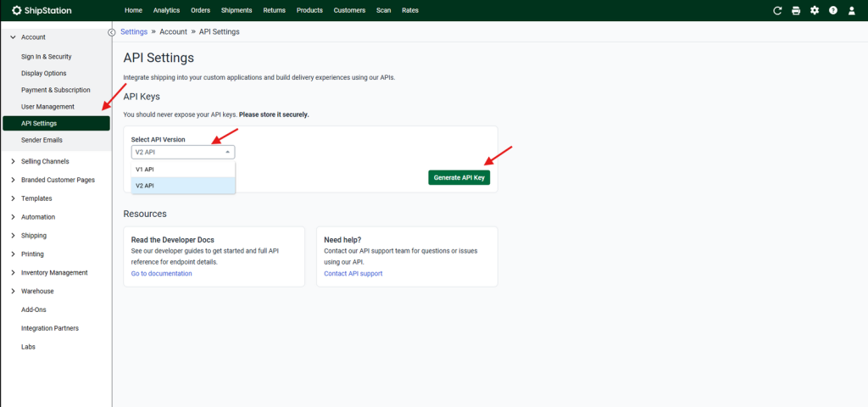Follow the Contact API support link
868x407 pixels.
[353, 274]
